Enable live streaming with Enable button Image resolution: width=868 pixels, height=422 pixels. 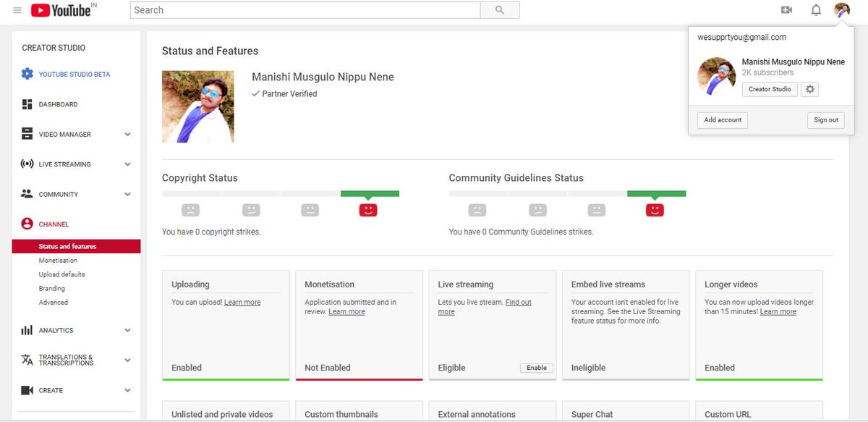click(x=537, y=368)
